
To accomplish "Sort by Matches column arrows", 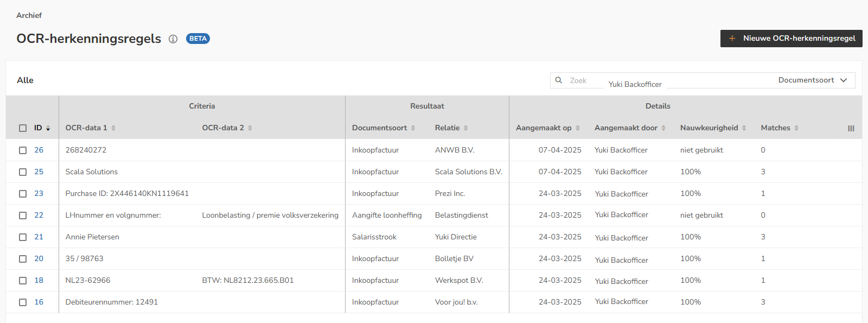I will [796, 128].
